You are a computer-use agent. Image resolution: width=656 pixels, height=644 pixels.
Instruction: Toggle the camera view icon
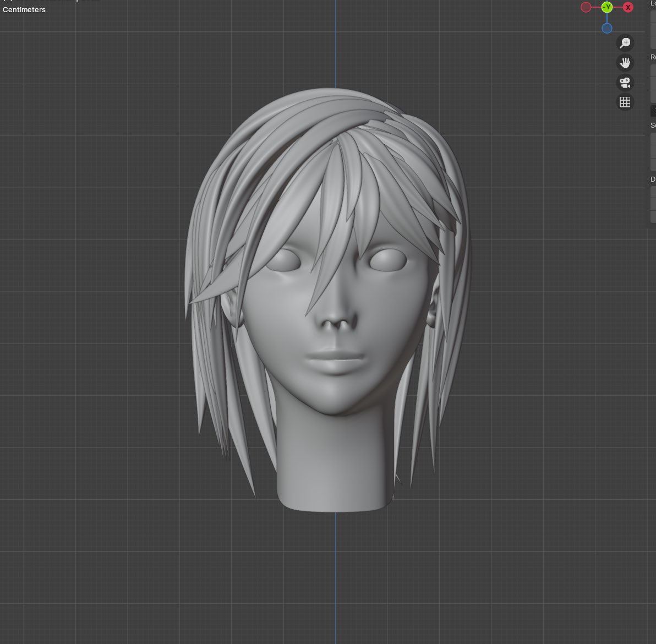(x=625, y=83)
